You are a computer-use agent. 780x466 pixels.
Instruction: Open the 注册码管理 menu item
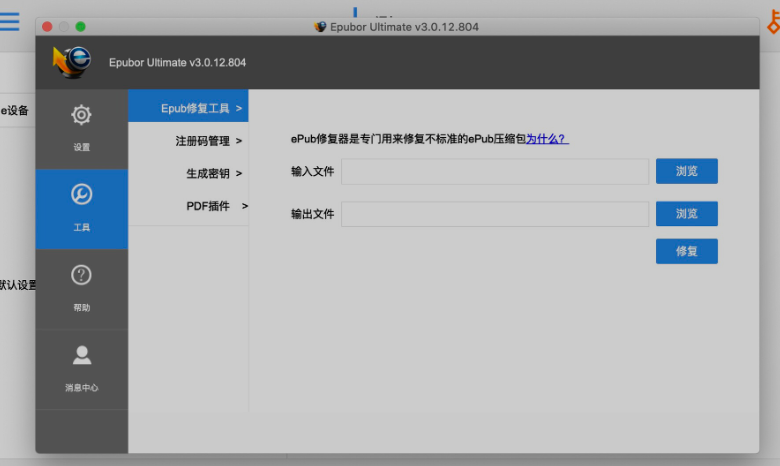[x=189, y=141]
